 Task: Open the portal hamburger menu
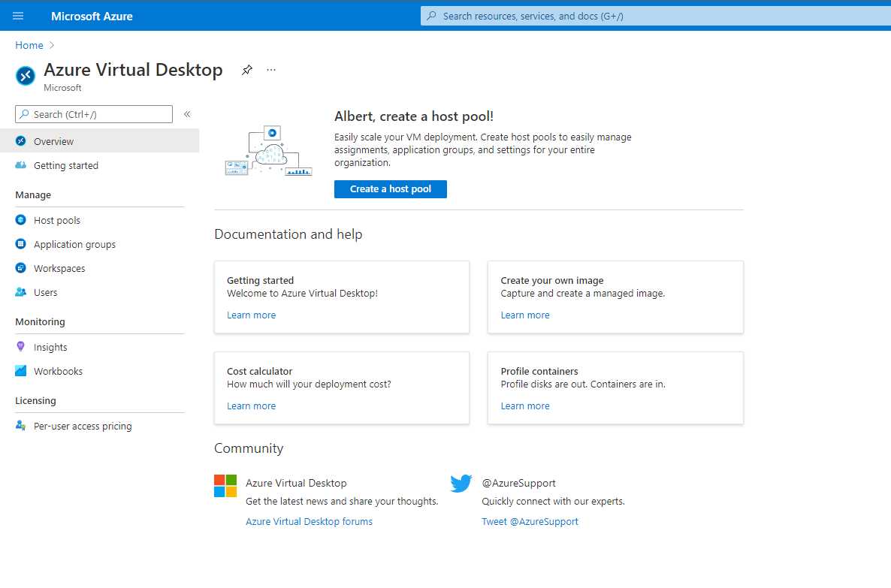tap(18, 16)
